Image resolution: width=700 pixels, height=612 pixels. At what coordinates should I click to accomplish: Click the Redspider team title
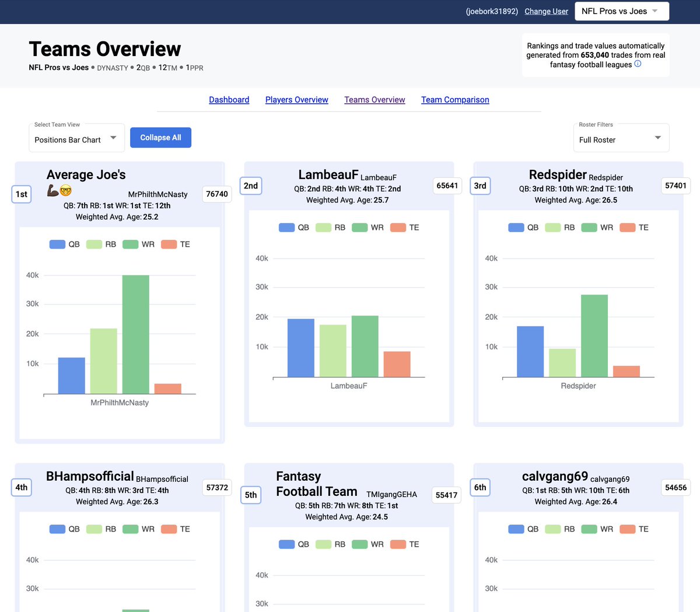[558, 174]
